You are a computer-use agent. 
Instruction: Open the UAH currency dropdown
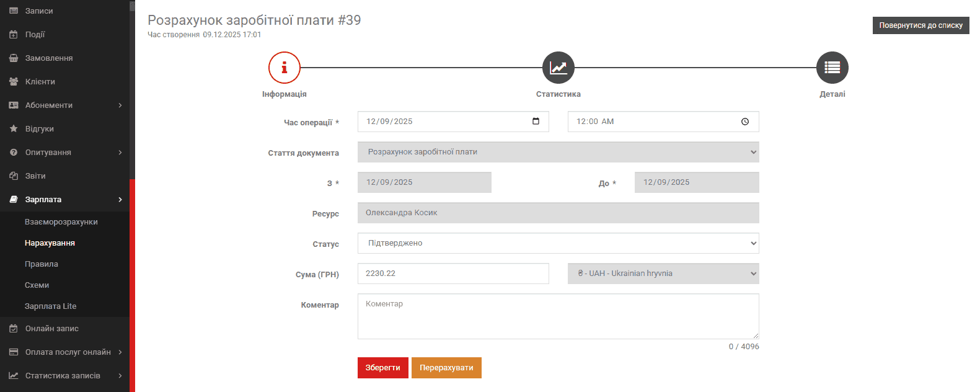pyautogui.click(x=663, y=274)
